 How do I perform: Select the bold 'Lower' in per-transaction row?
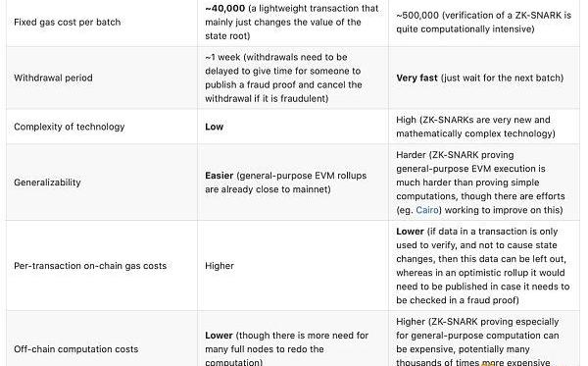(410, 232)
